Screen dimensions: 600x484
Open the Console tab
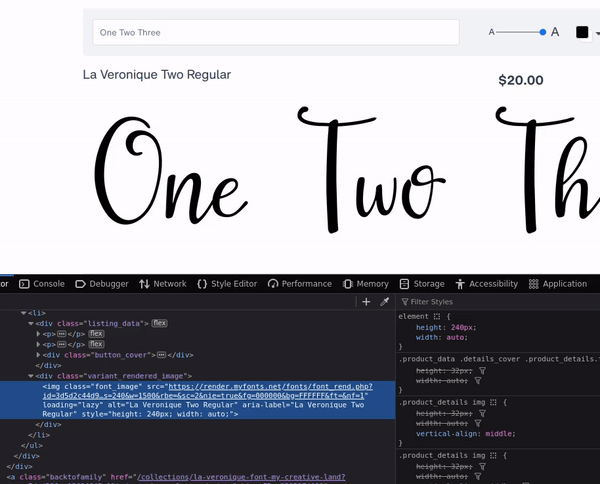coord(42,284)
